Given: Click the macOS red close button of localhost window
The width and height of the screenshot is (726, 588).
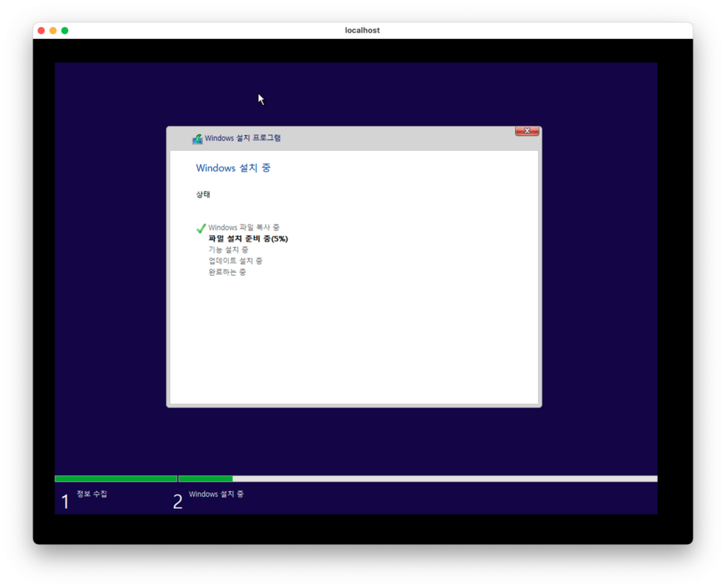Looking at the screenshot, I should point(41,30).
